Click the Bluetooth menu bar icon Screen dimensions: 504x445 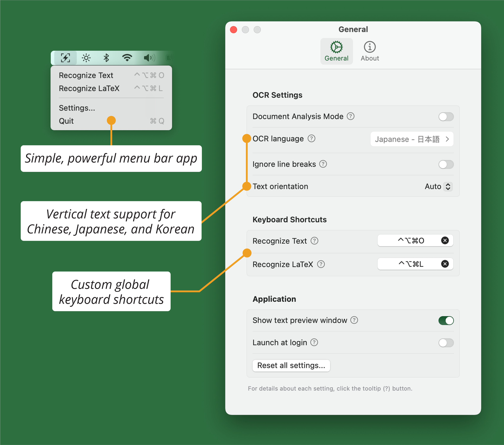point(106,58)
